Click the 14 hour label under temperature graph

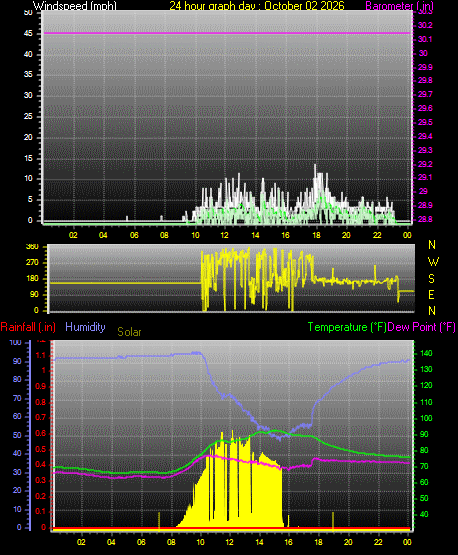pyautogui.click(x=259, y=542)
